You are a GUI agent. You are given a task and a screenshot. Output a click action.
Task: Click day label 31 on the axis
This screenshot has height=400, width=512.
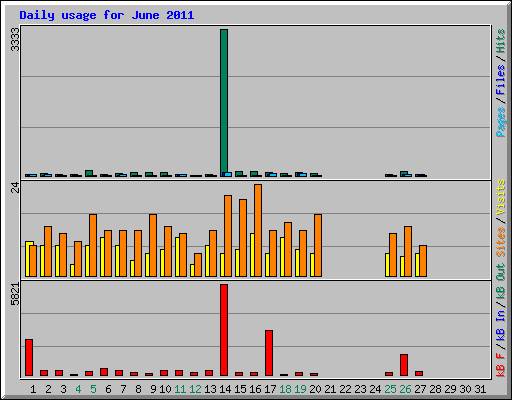point(480,389)
